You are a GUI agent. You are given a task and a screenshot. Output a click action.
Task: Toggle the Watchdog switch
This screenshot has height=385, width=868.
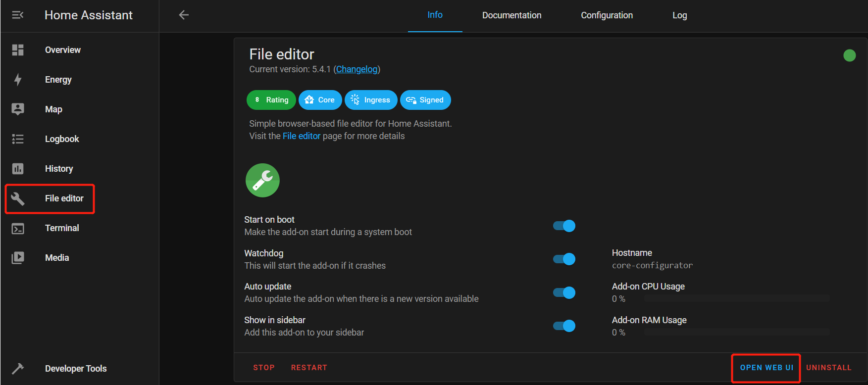564,259
